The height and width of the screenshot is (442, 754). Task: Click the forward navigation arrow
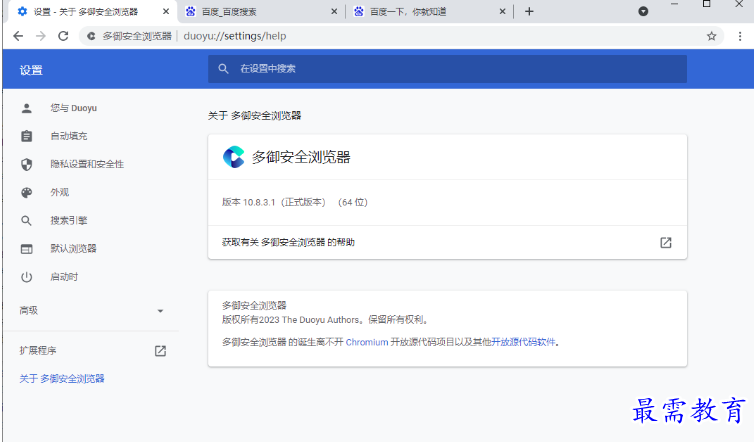(x=41, y=36)
